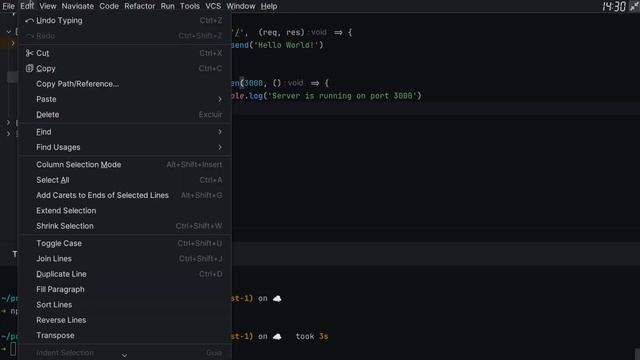Image resolution: width=640 pixels, height=360 pixels.
Task: Open the VCS menu
Action: [x=213, y=6]
